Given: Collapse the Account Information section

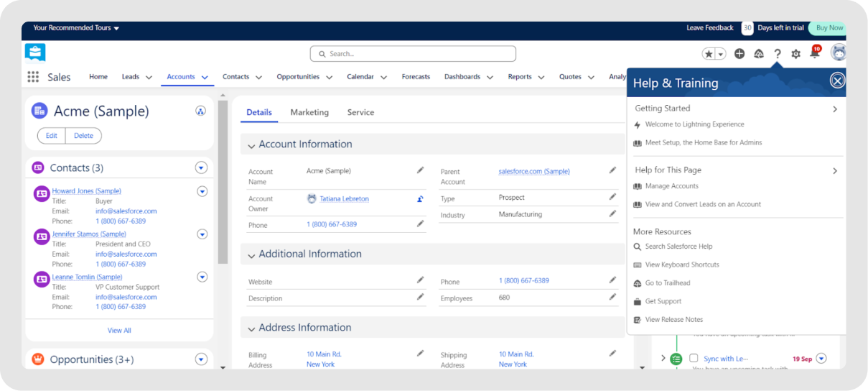Looking at the screenshot, I should click(251, 146).
